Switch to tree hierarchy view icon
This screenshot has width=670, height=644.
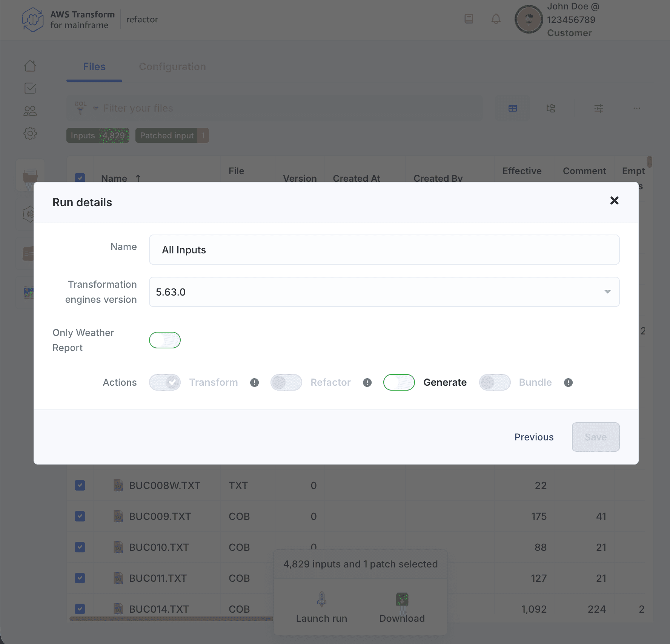click(551, 109)
